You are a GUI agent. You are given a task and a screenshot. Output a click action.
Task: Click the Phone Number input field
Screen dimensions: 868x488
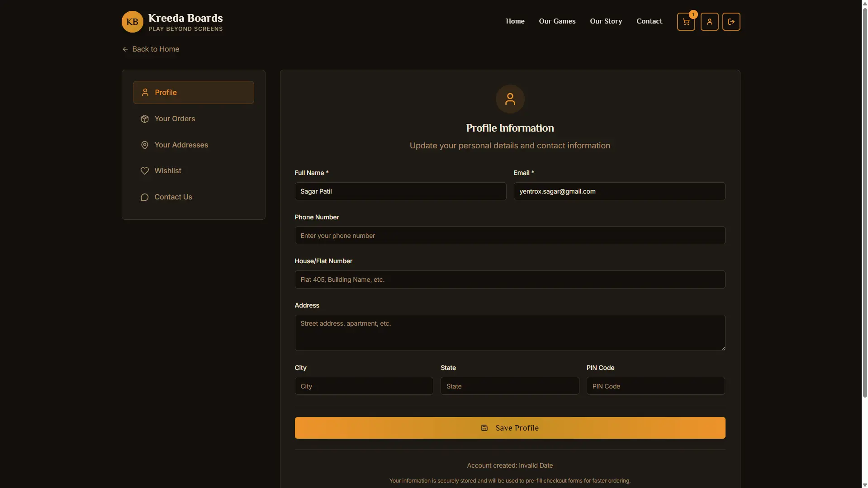(509, 235)
